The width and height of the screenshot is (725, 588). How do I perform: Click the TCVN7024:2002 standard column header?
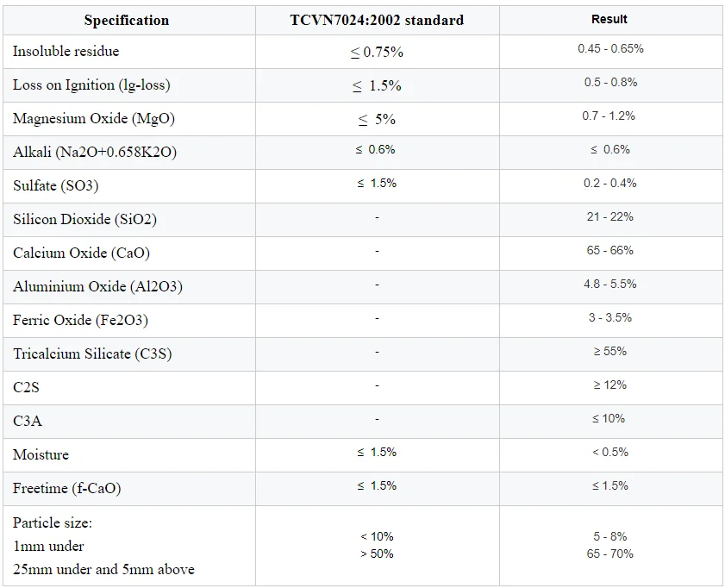[x=377, y=20]
